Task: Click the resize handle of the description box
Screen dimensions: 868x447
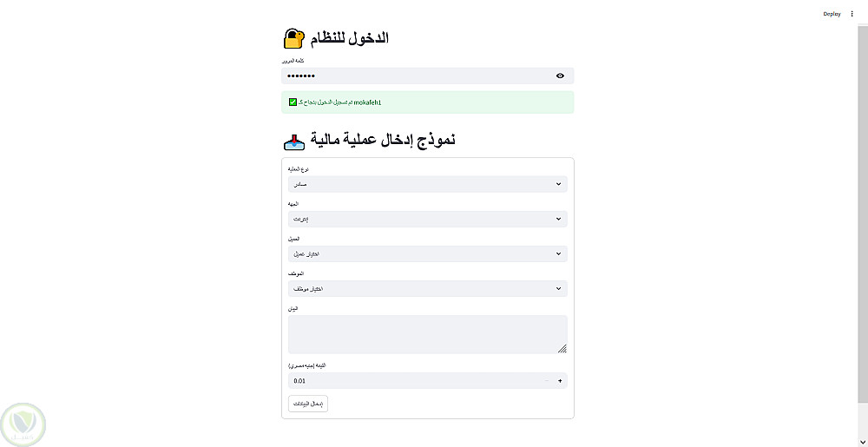Action: [x=562, y=349]
